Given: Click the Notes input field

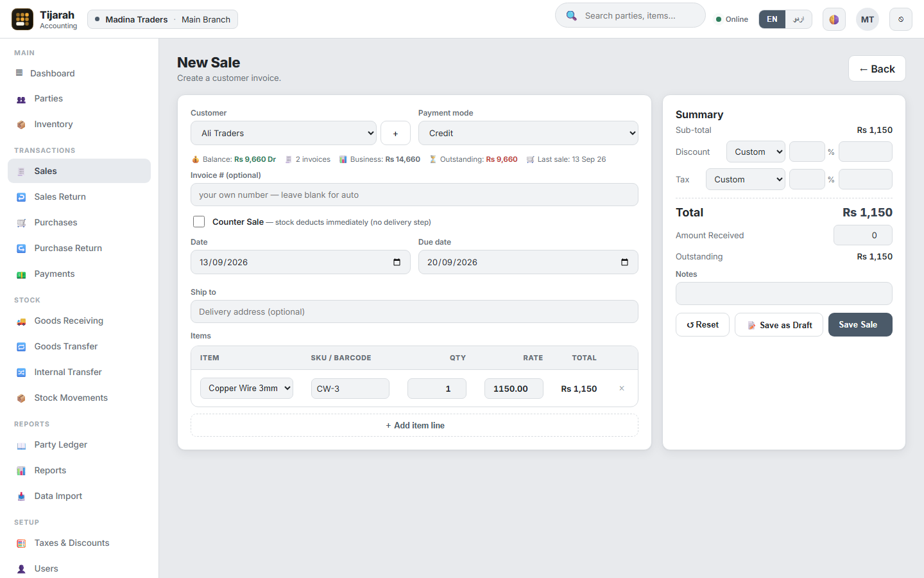Looking at the screenshot, I should click(784, 293).
